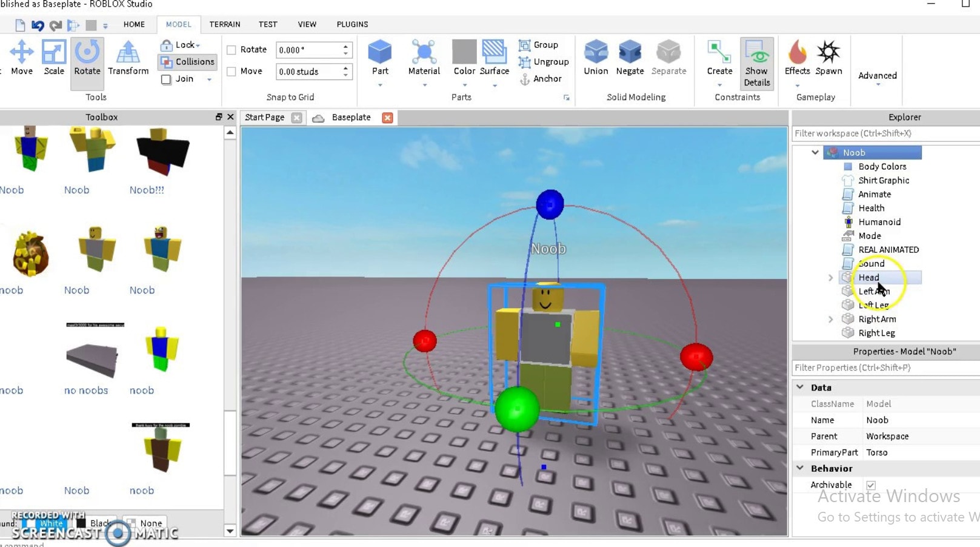This screenshot has width=980, height=547.
Task: Set toolbox background to Black
Action: click(94, 523)
